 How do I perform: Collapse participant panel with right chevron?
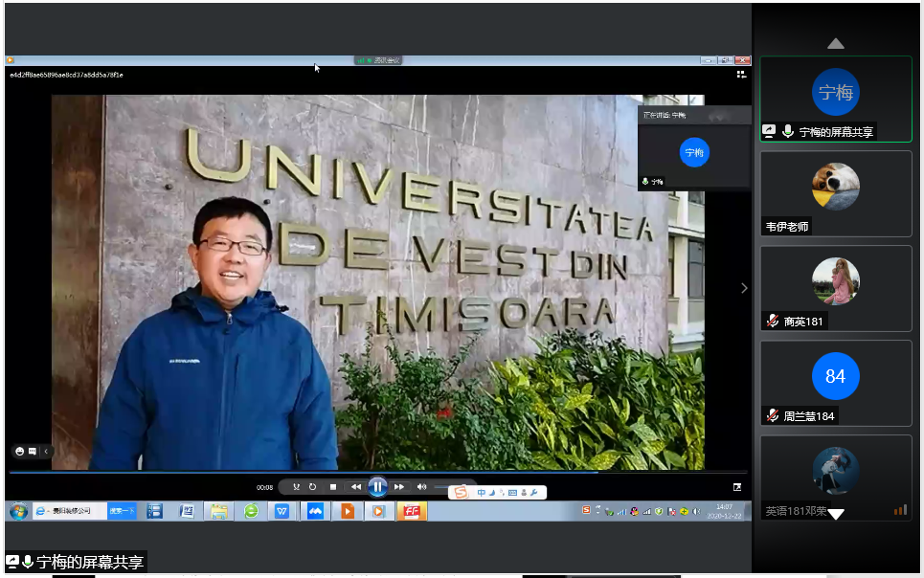tap(744, 288)
